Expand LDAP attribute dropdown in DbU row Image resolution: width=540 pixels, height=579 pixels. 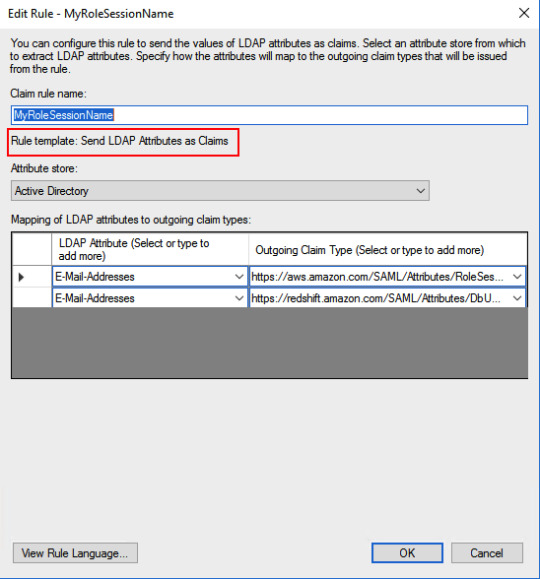click(239, 298)
